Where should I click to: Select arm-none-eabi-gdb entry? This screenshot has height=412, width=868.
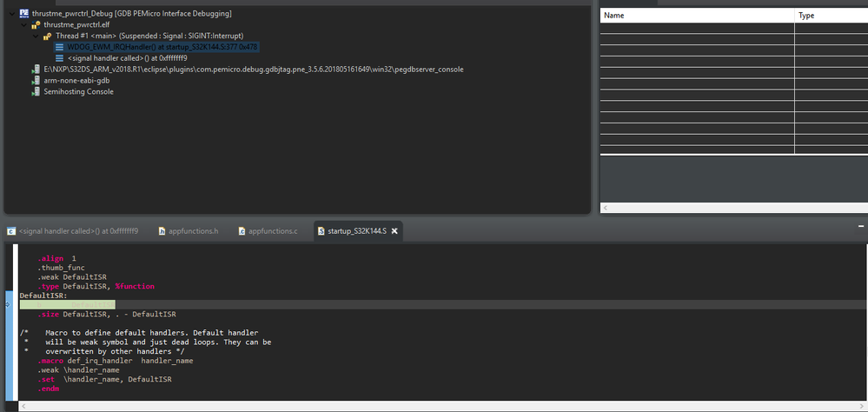click(77, 80)
